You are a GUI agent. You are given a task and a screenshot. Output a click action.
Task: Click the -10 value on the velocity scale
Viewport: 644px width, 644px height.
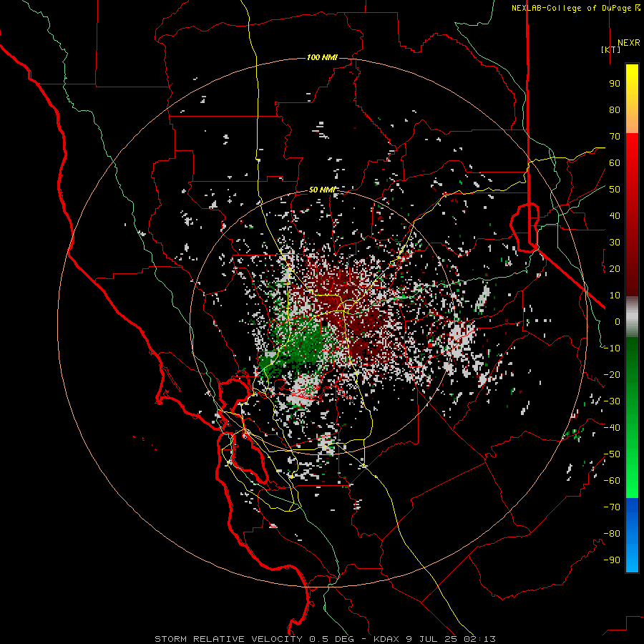pos(612,348)
